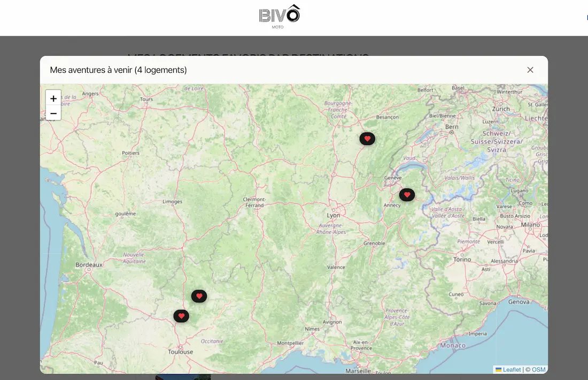This screenshot has height=380, width=588.
Task: Click the Bordeaux city label on map
Action: (89, 265)
